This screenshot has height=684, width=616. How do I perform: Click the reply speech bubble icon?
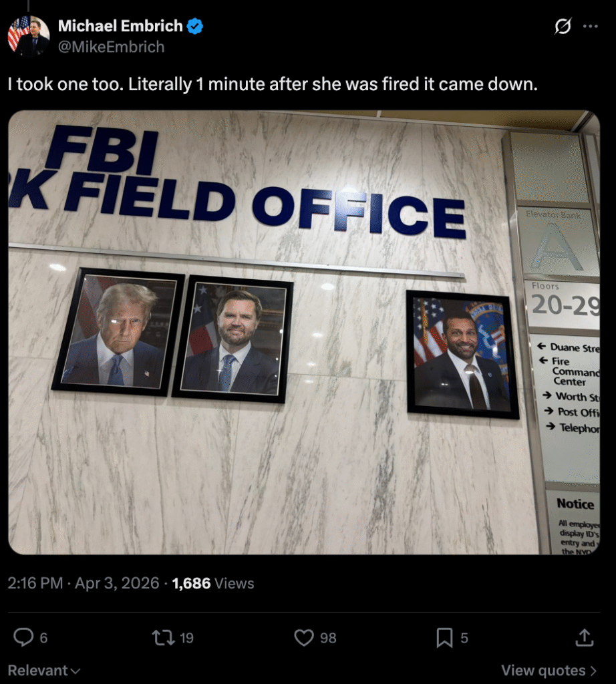(x=23, y=638)
